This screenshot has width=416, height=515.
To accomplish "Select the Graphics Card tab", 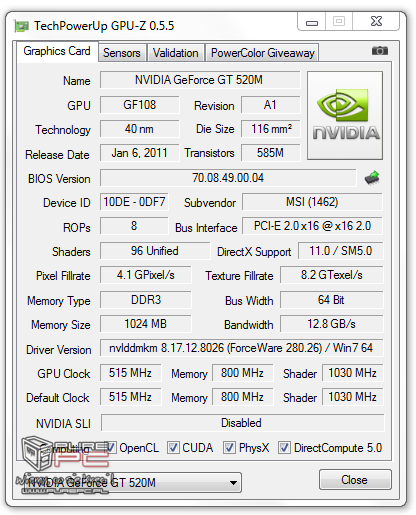I will point(57,51).
